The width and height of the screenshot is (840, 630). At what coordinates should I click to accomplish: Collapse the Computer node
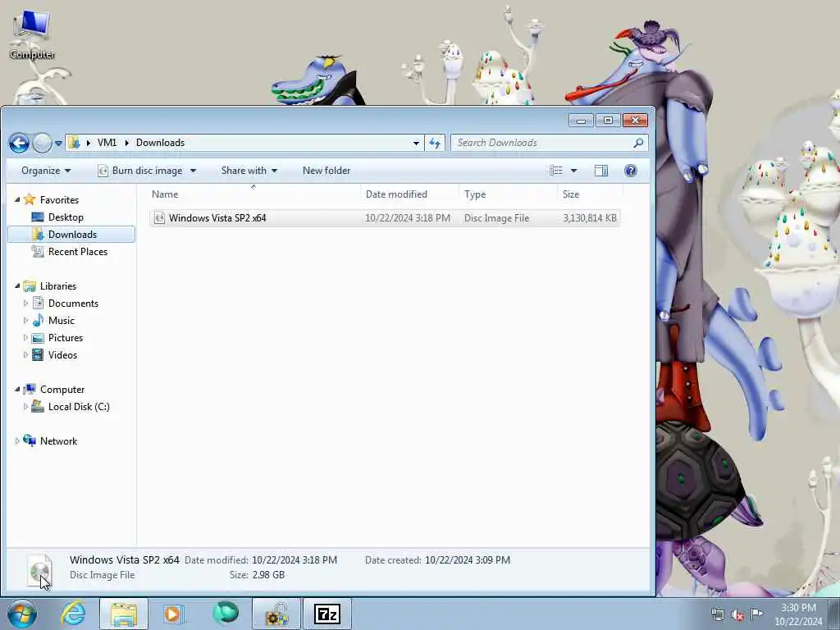[x=17, y=389]
